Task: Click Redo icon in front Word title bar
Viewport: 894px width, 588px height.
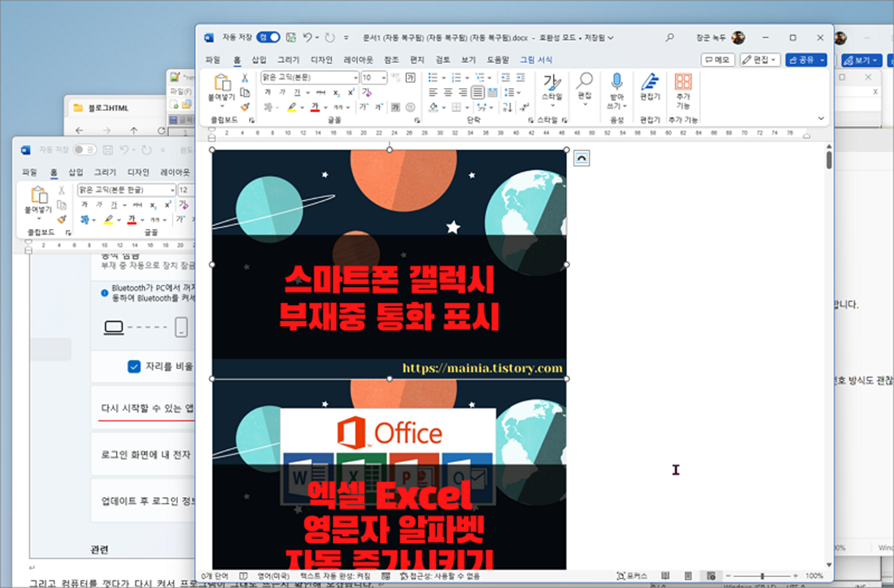Action: pos(330,37)
